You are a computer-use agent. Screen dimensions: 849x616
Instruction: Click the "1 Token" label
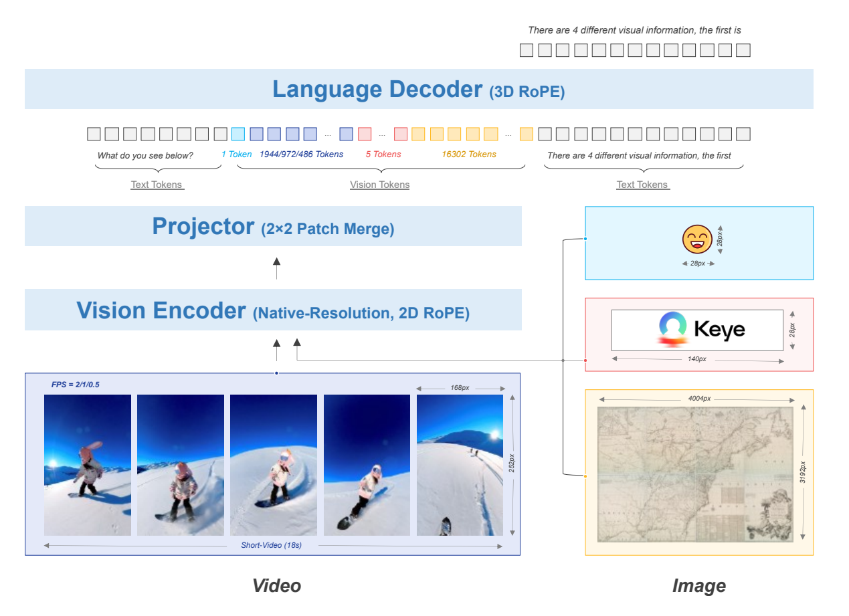coord(237,155)
